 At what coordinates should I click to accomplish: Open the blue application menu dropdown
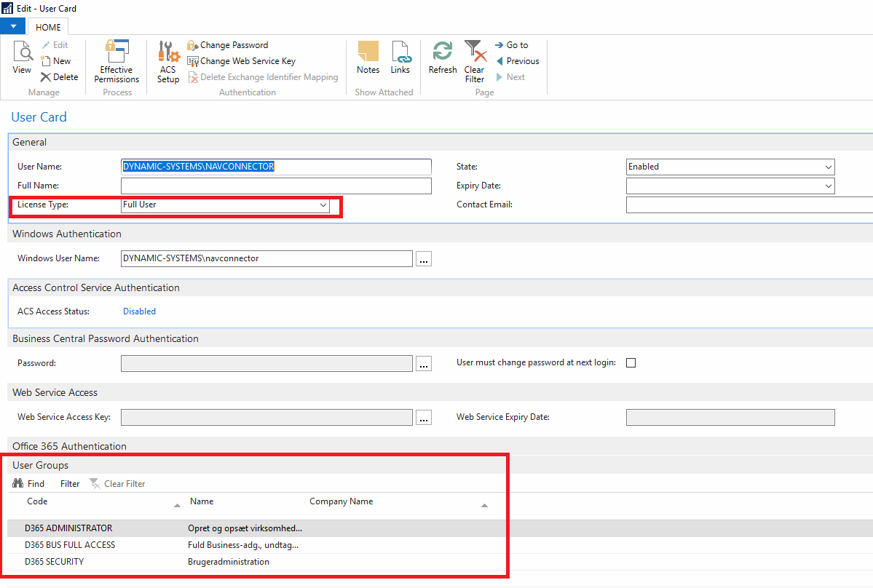(12, 26)
